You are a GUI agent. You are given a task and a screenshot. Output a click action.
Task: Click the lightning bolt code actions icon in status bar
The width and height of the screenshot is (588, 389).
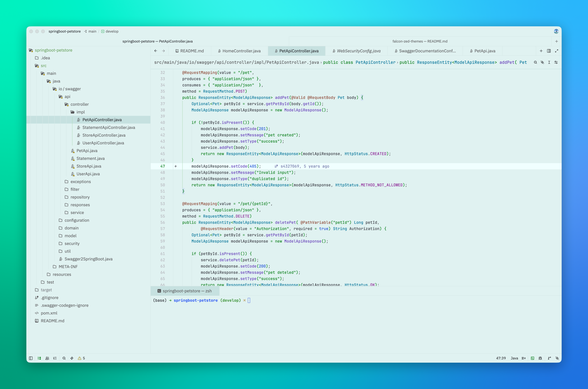[x=72, y=358]
